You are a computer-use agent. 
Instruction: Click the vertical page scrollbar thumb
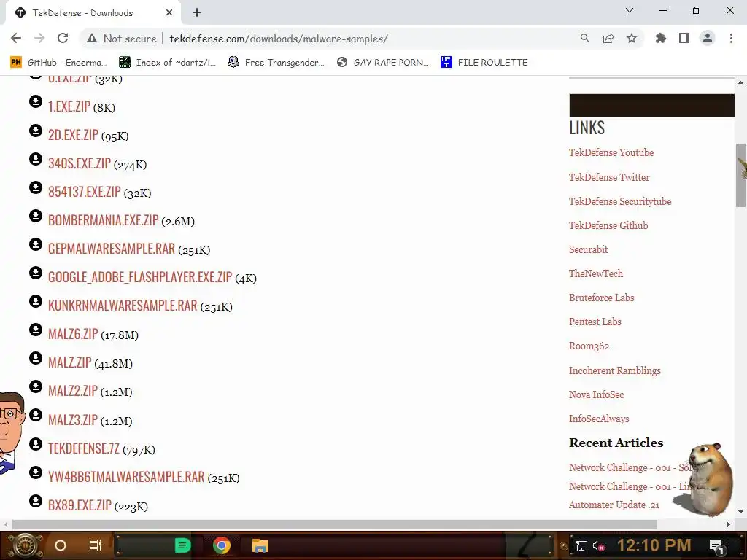point(740,175)
